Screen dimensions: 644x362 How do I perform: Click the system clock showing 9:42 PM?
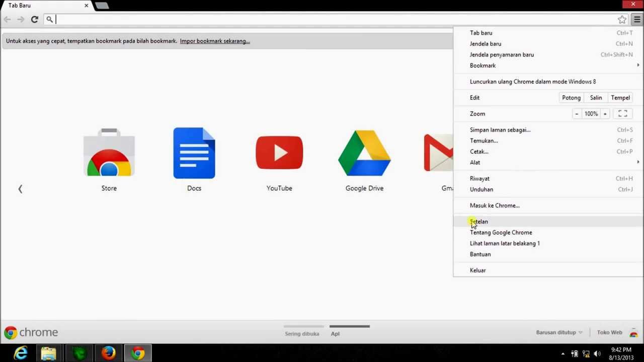coord(621,353)
